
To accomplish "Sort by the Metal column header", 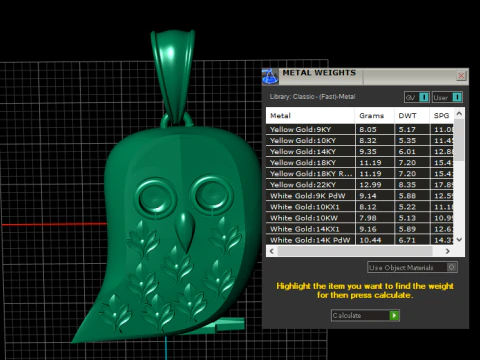I will [310, 116].
